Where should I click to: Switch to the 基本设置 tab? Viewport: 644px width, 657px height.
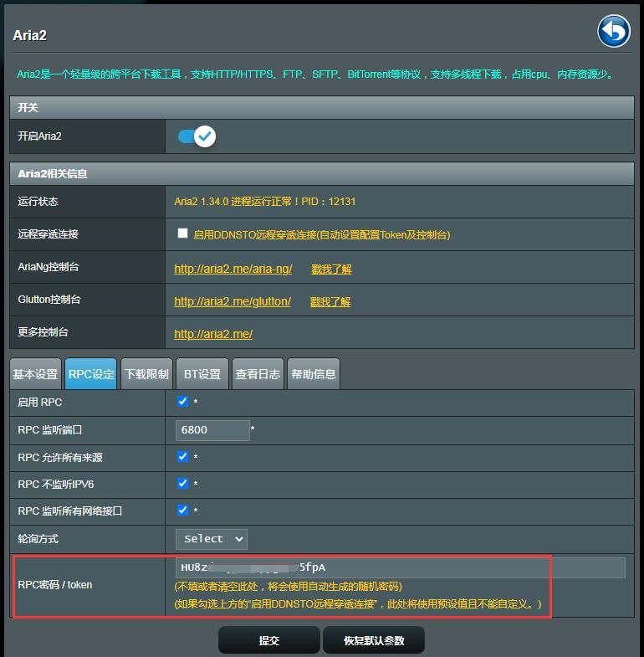click(35, 374)
